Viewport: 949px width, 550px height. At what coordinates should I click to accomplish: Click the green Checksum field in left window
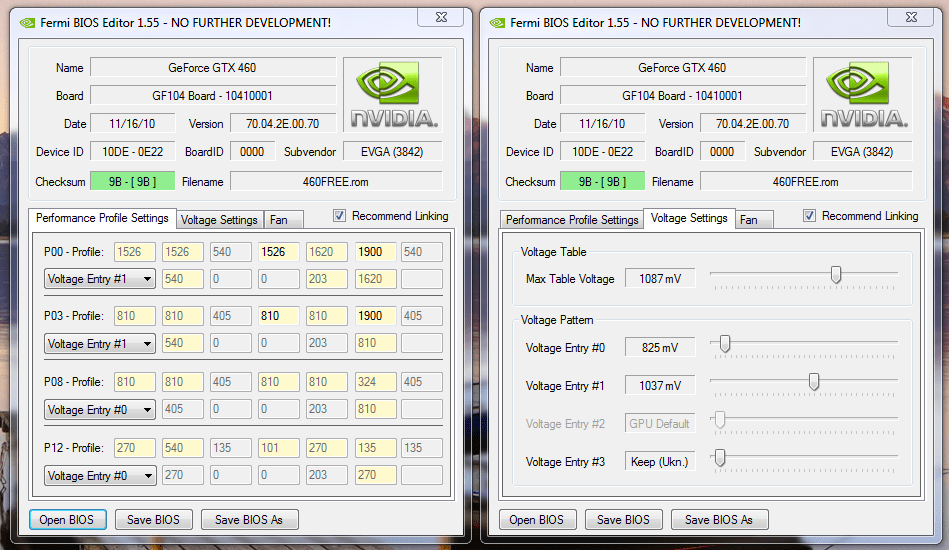[133, 182]
